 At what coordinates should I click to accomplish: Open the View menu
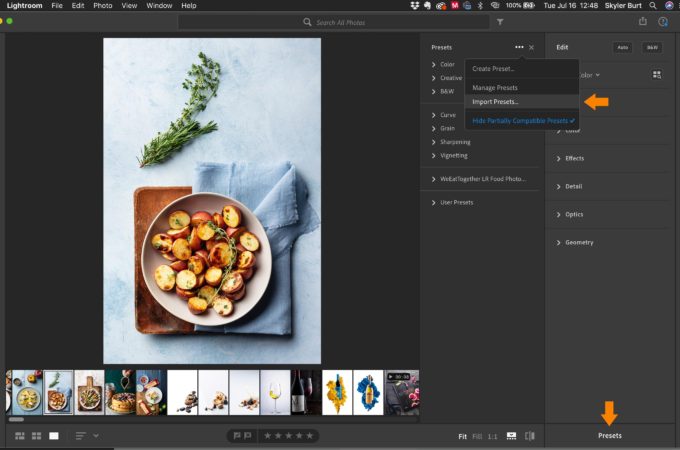click(x=129, y=6)
